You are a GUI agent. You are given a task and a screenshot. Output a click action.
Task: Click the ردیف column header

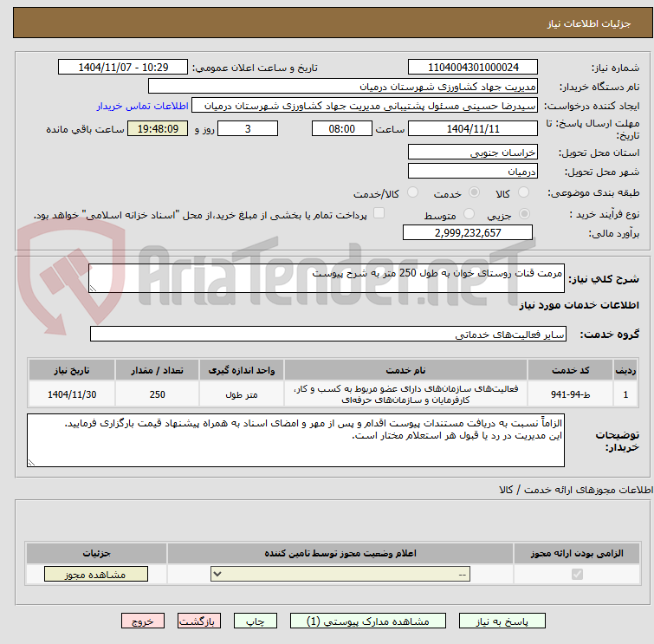tap(625, 370)
